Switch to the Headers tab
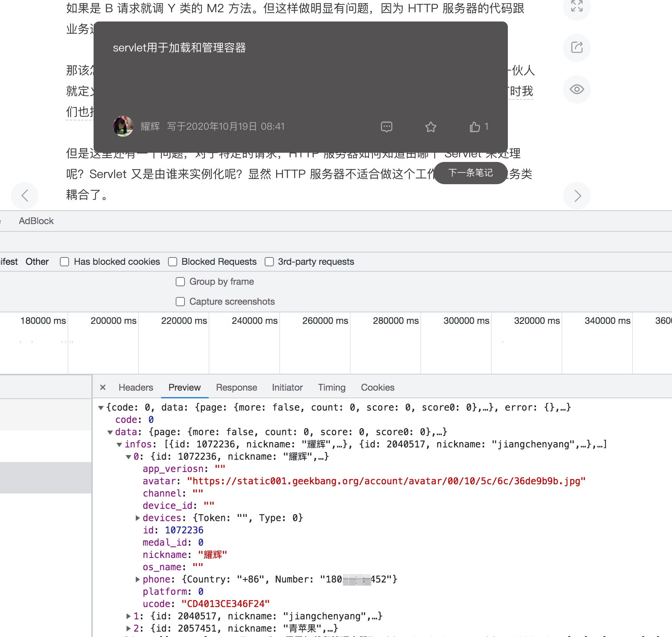This screenshot has height=637, width=672. tap(136, 387)
